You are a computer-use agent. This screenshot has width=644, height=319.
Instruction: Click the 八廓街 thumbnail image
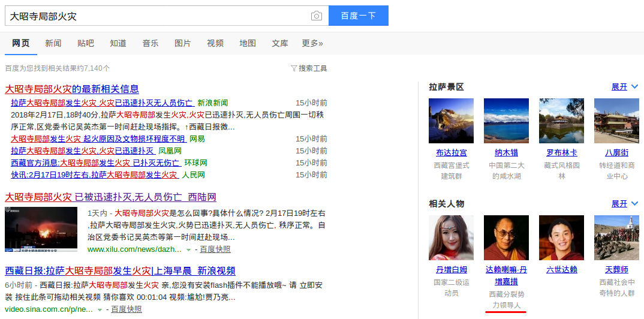(616, 121)
